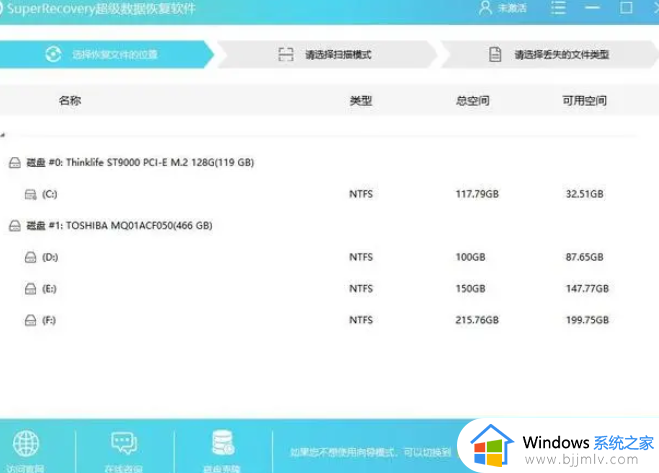Select disk #0 Thinklife ST9000 row label
The width and height of the screenshot is (659, 473).
click(140, 163)
